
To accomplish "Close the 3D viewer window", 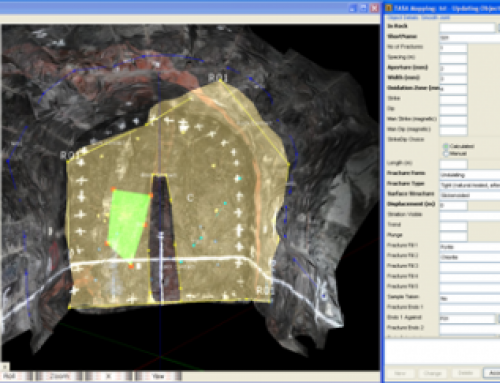I will click(x=375, y=8).
